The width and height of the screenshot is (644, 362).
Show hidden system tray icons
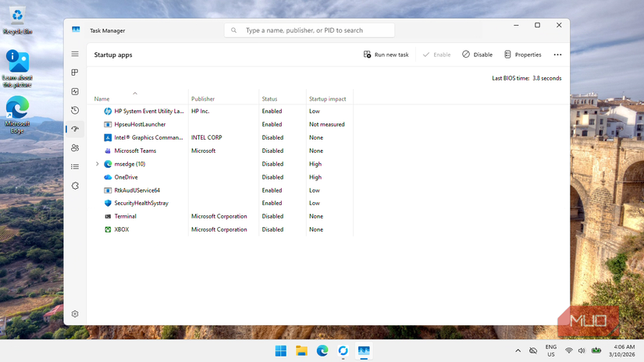(x=518, y=351)
